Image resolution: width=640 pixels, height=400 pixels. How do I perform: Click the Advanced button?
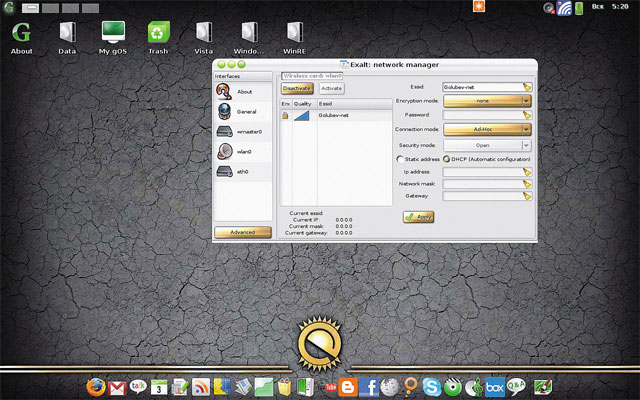pyautogui.click(x=243, y=232)
